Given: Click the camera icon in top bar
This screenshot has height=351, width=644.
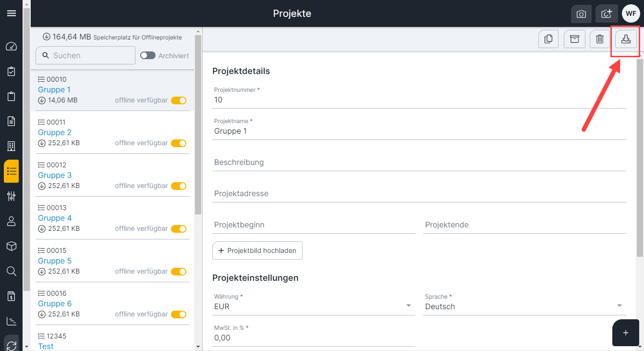Looking at the screenshot, I should [581, 14].
